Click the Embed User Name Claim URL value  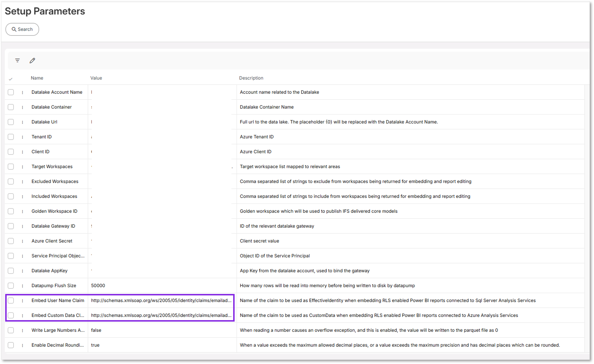pyautogui.click(x=161, y=301)
